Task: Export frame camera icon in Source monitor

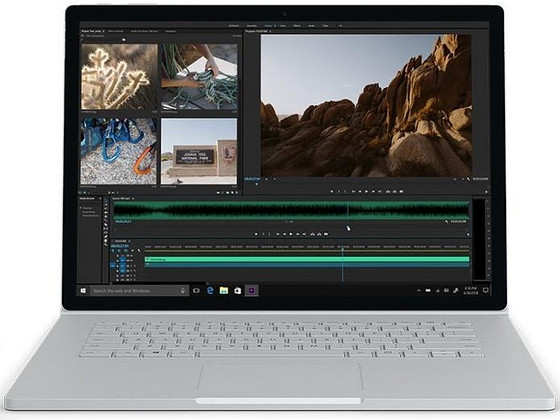Action: click(326, 234)
